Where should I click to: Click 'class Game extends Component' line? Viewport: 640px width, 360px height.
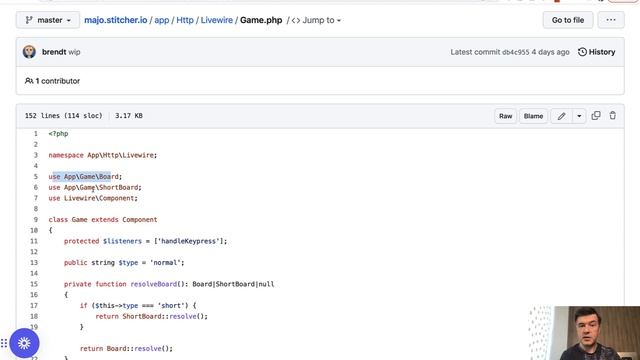pos(103,220)
